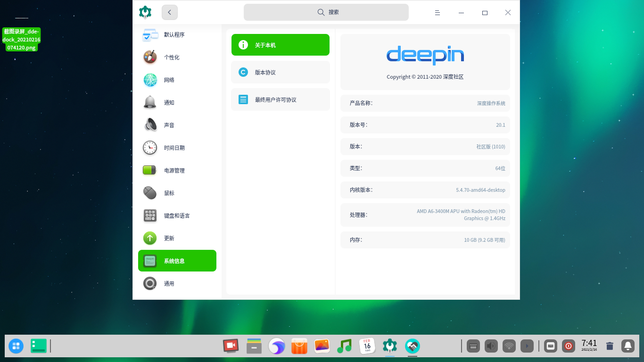Click the 64位 type value

coord(500,168)
